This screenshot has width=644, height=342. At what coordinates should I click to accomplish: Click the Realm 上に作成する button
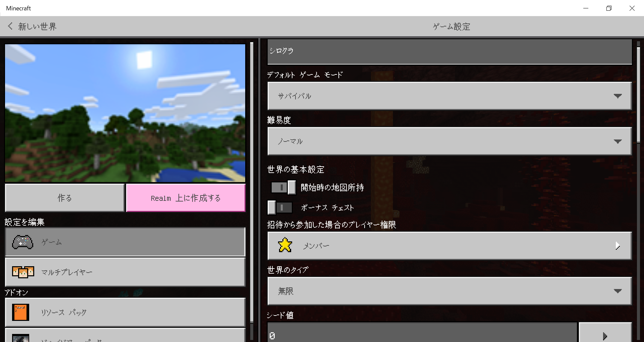point(186,198)
